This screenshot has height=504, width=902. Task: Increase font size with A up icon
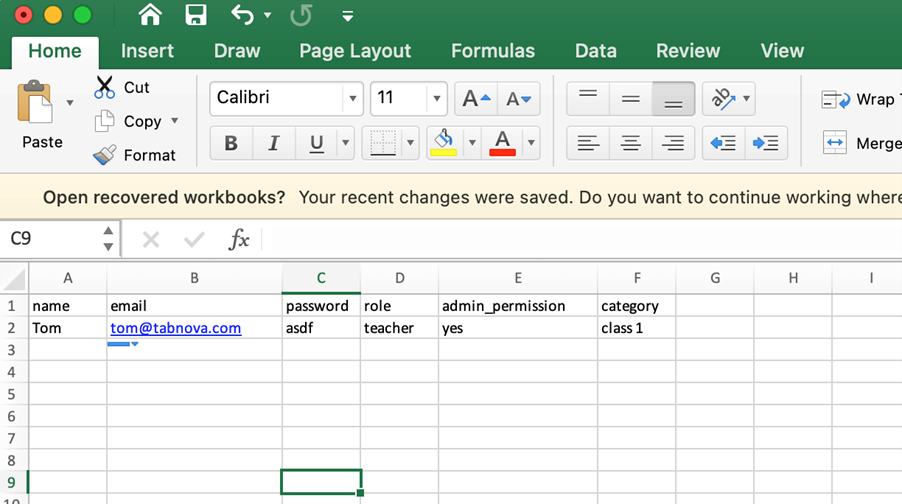pyautogui.click(x=476, y=99)
